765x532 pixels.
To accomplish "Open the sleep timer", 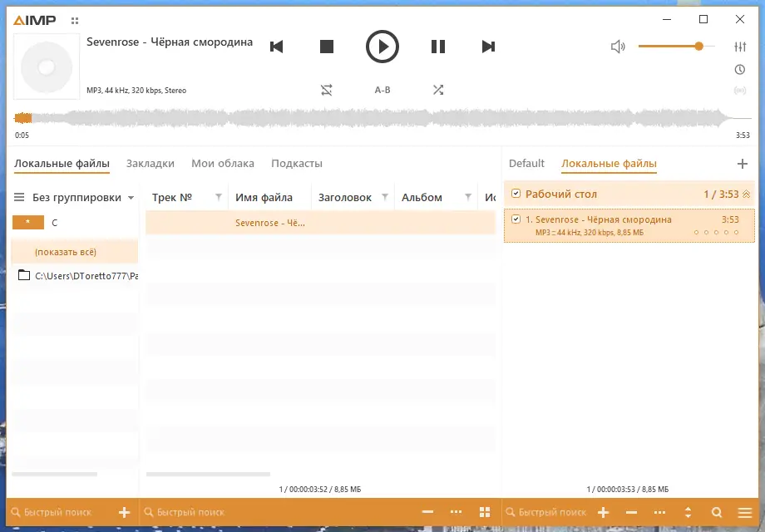I will (741, 70).
